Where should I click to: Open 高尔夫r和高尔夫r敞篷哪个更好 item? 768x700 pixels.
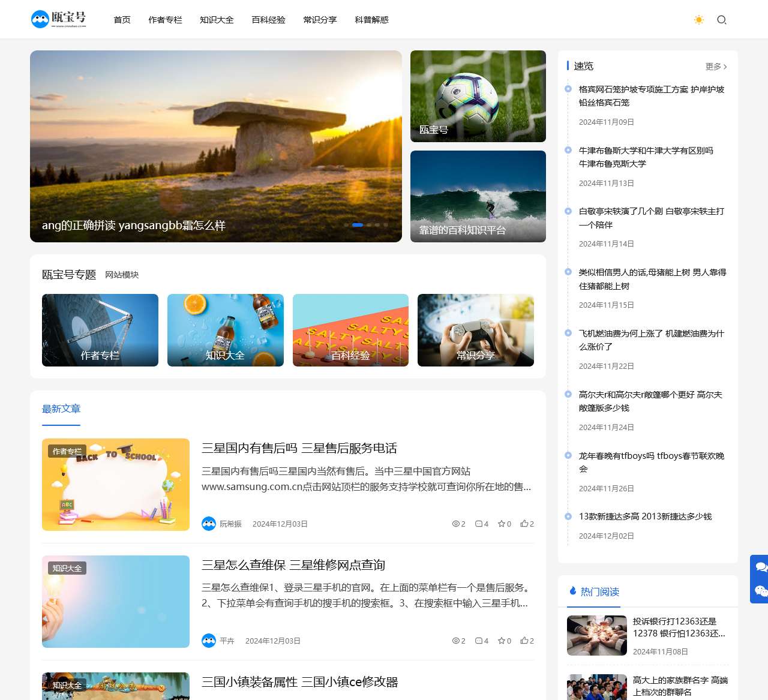pyautogui.click(x=651, y=401)
